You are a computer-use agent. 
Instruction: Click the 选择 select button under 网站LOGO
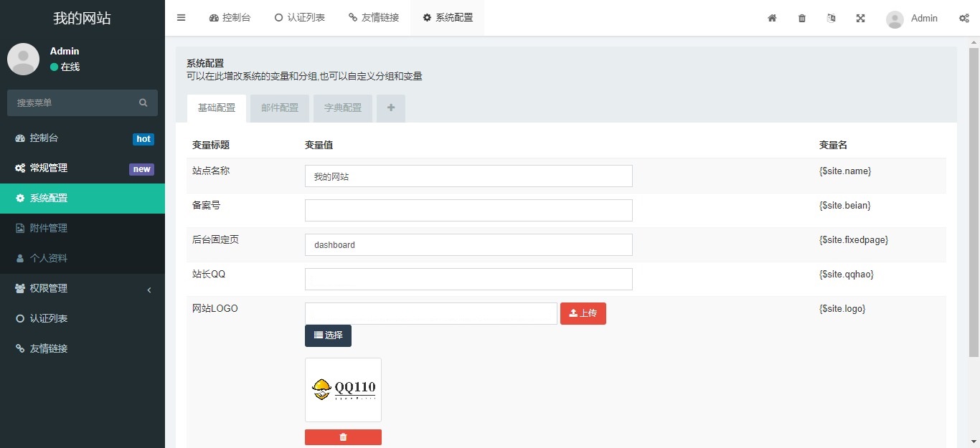pyautogui.click(x=328, y=335)
